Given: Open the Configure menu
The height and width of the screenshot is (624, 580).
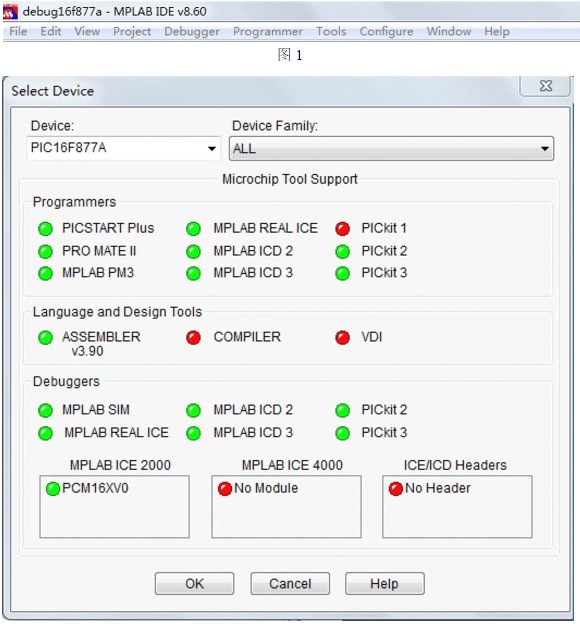Looking at the screenshot, I should click(386, 31).
